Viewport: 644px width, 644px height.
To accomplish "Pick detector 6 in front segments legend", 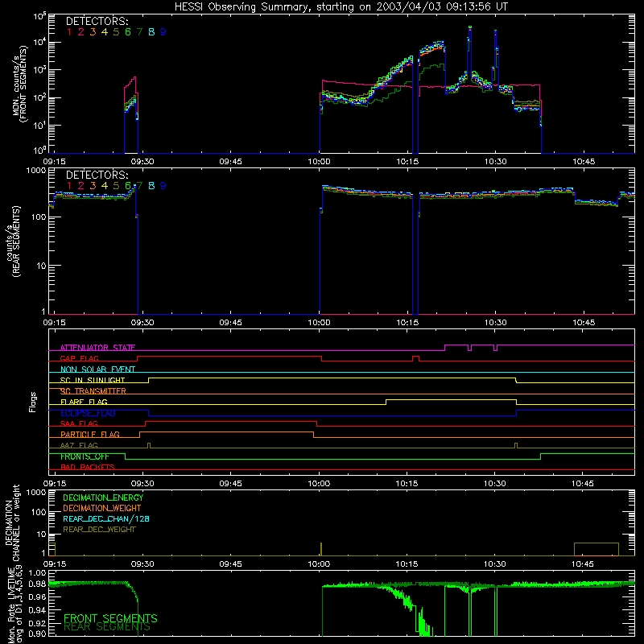I will (x=128, y=32).
